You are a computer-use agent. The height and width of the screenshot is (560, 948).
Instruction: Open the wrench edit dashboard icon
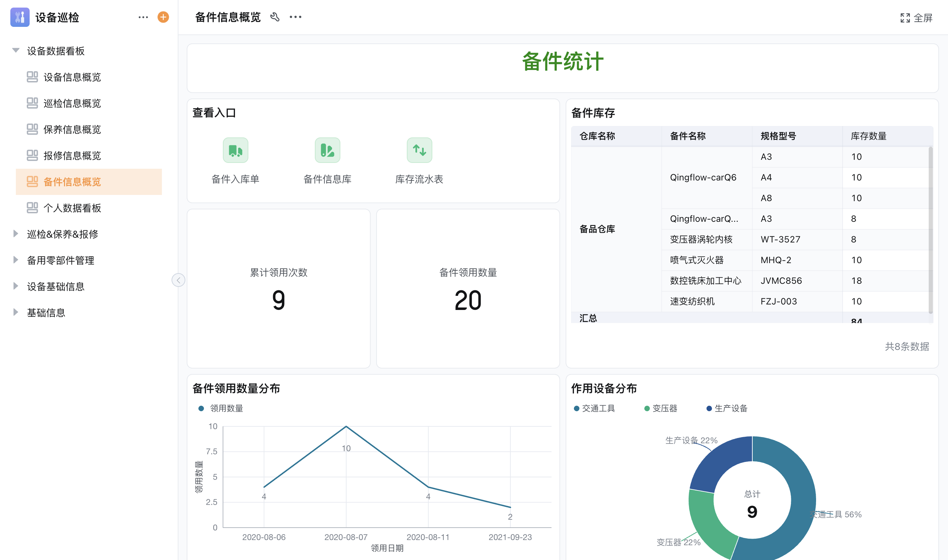(275, 17)
